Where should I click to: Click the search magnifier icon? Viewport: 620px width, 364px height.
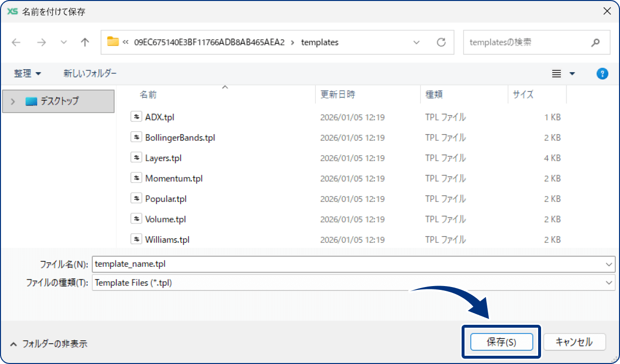[595, 43]
